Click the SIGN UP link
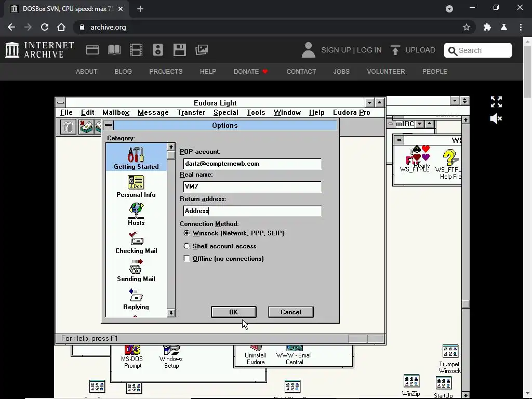The height and width of the screenshot is (399, 532). [336, 50]
